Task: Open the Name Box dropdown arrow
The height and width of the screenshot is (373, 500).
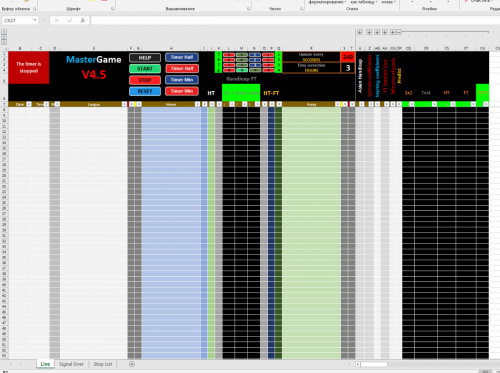Action: coord(35,20)
